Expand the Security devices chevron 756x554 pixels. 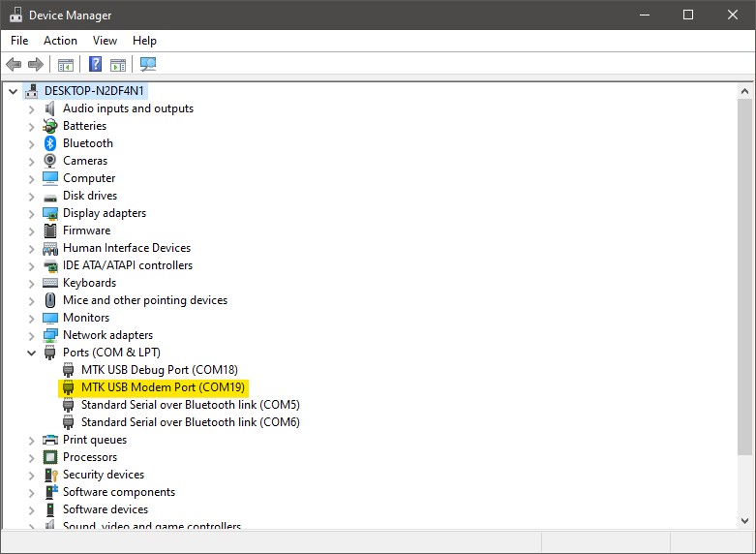[31, 475]
